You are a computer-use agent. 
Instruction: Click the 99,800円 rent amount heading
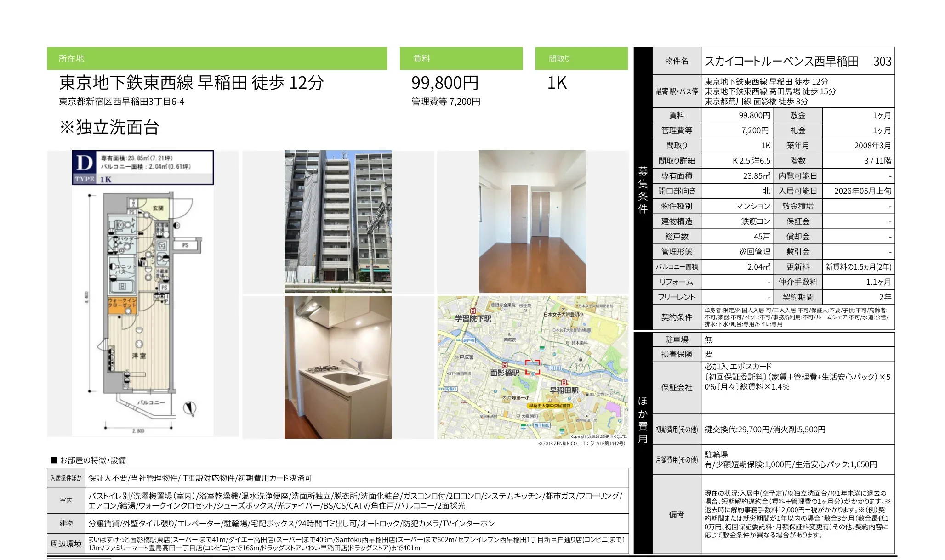click(444, 83)
